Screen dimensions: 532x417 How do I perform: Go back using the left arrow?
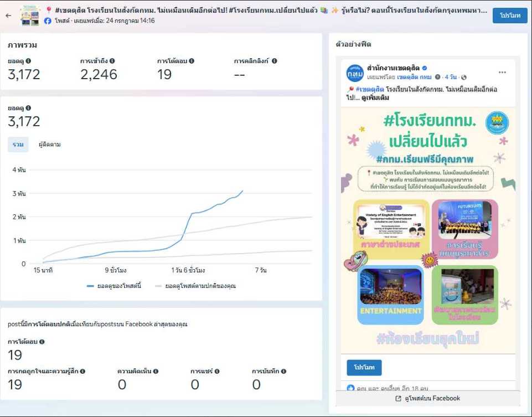[8, 16]
